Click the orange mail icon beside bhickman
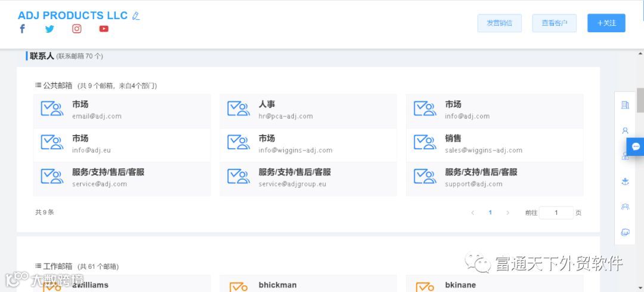644x292 pixels. tap(239, 287)
